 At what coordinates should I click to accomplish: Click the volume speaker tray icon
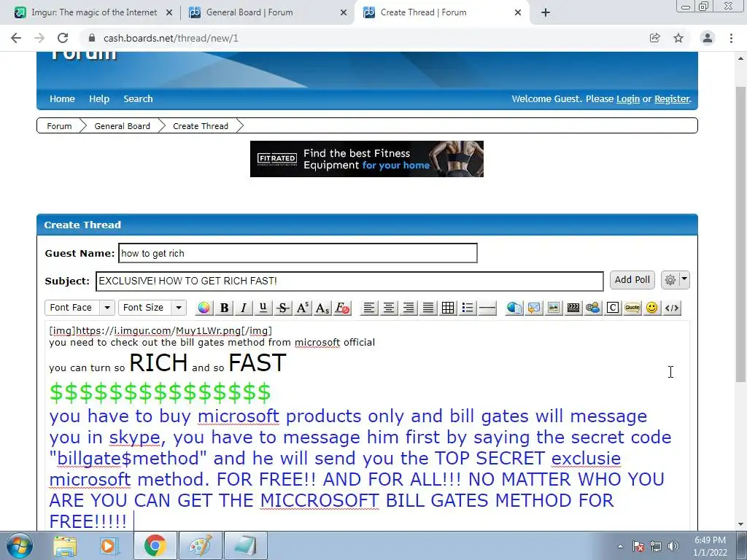pos(673,546)
